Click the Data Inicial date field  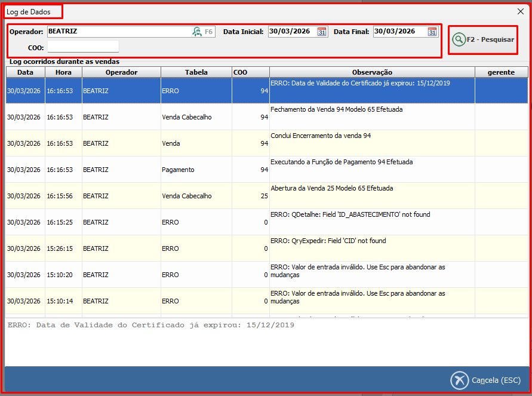[x=291, y=32]
